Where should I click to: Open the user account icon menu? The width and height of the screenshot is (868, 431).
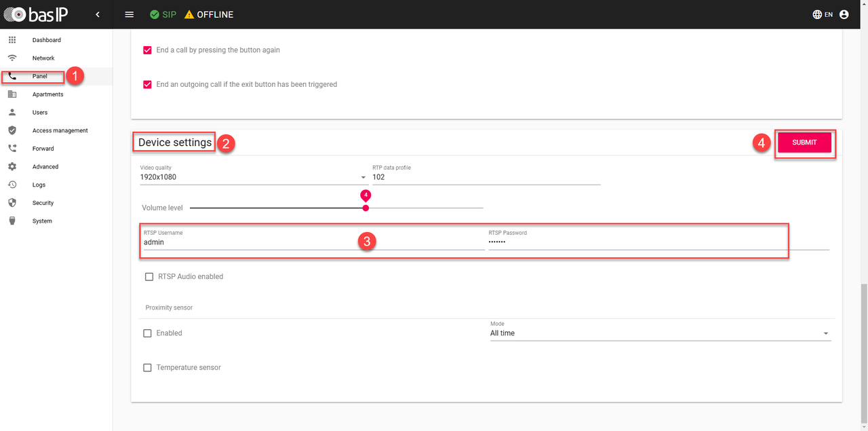pos(844,14)
